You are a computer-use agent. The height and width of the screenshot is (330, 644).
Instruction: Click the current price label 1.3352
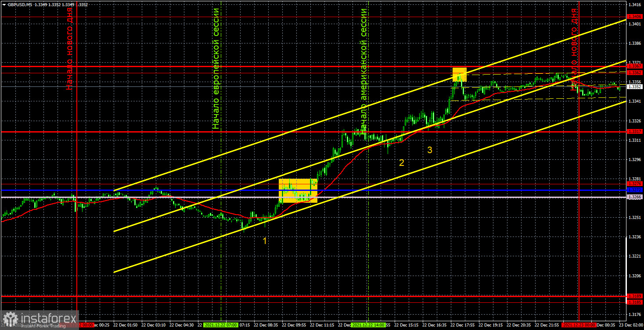pos(635,87)
